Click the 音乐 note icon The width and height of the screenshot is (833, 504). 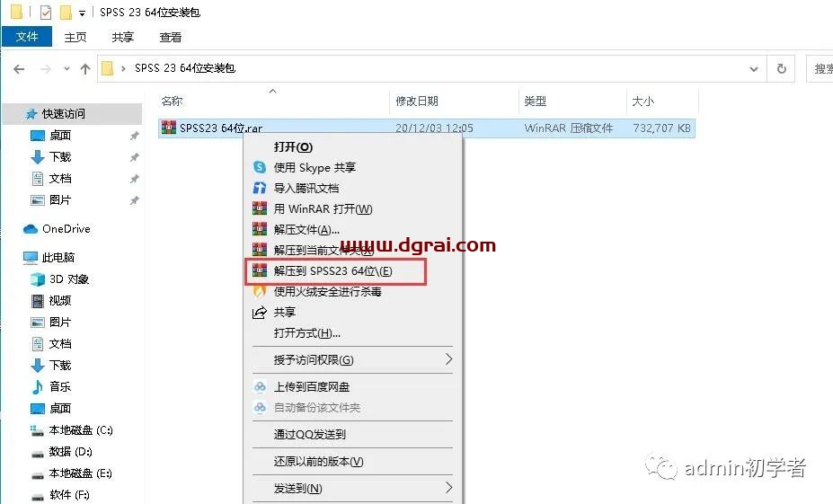[38, 387]
